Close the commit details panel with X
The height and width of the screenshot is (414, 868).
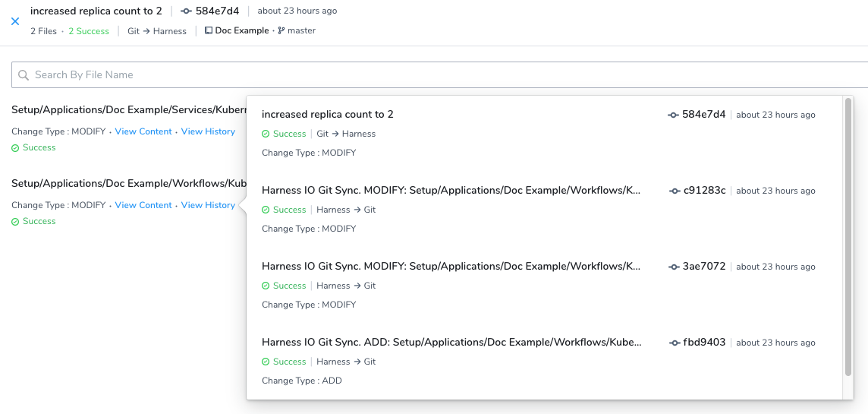click(15, 21)
